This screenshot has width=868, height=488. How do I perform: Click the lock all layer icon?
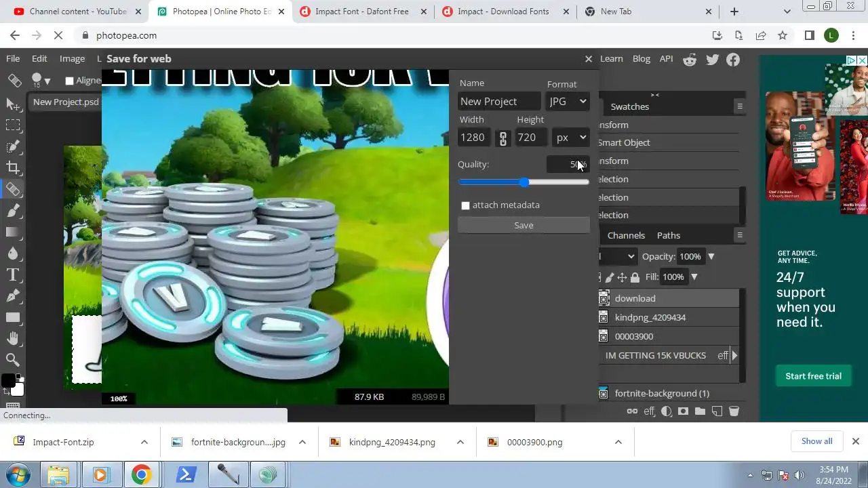tap(635, 277)
